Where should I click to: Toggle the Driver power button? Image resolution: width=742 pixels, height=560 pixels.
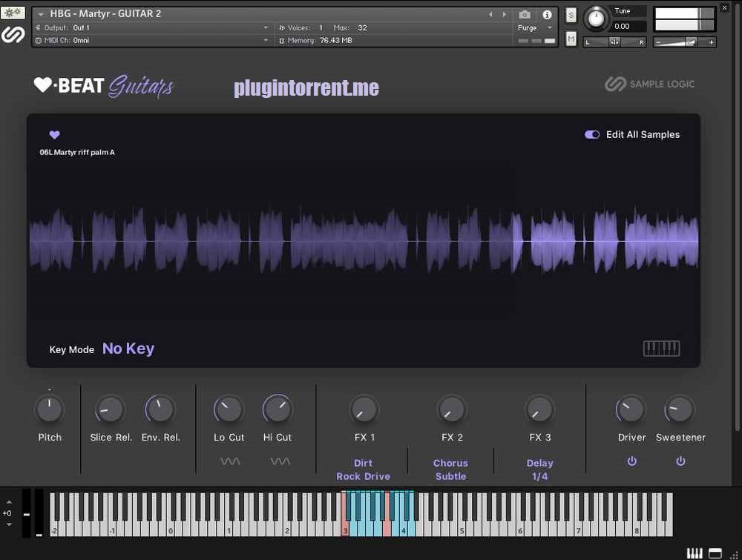coord(631,461)
